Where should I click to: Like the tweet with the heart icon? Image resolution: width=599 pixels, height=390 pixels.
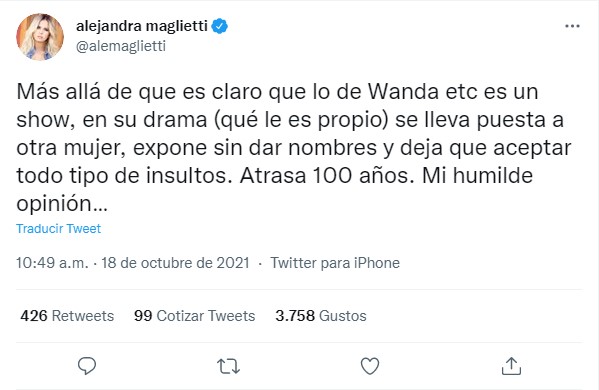tap(370, 366)
